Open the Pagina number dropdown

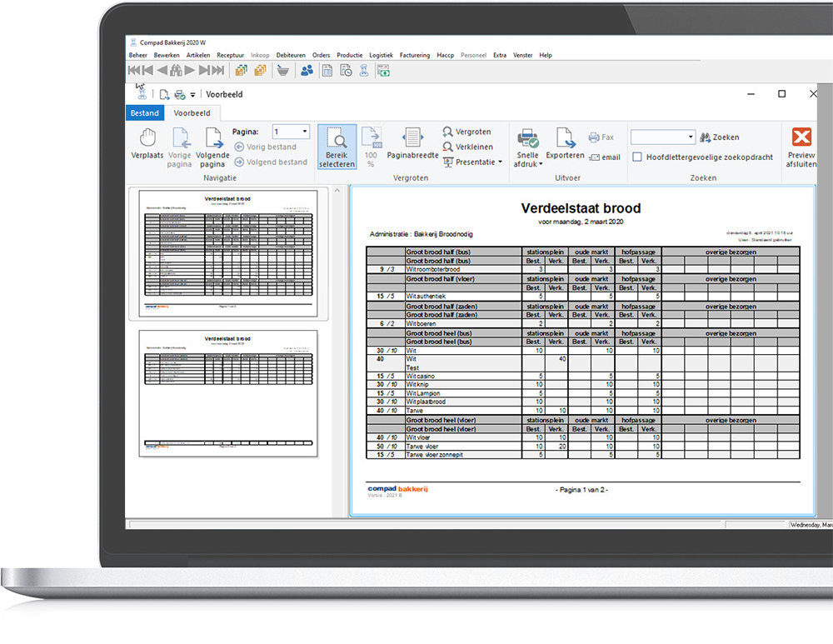point(305,132)
